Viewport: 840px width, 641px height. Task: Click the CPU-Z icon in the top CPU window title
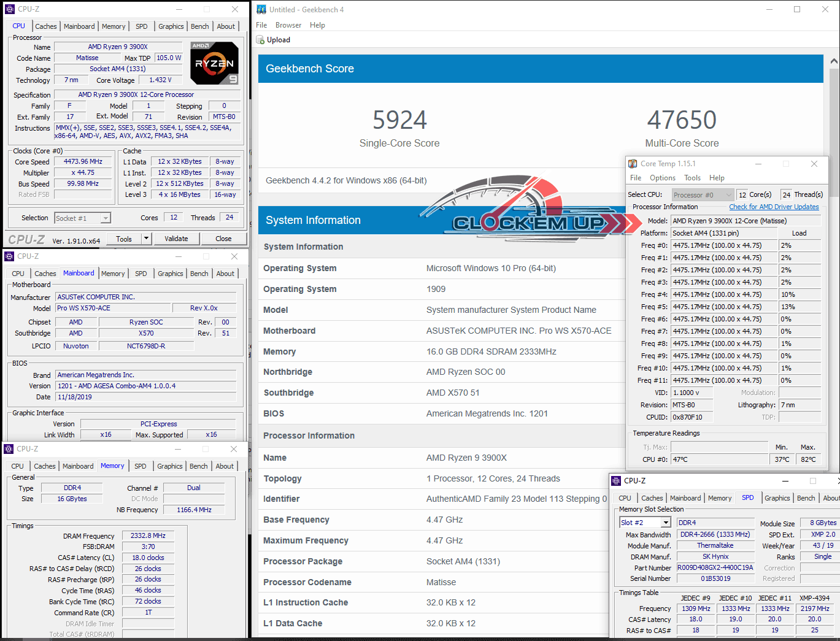pyautogui.click(x=9, y=9)
